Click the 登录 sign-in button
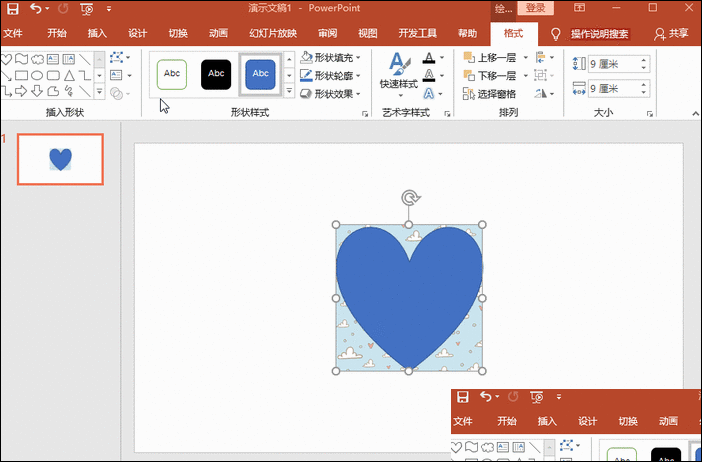This screenshot has height=462, width=702. pos(536,8)
